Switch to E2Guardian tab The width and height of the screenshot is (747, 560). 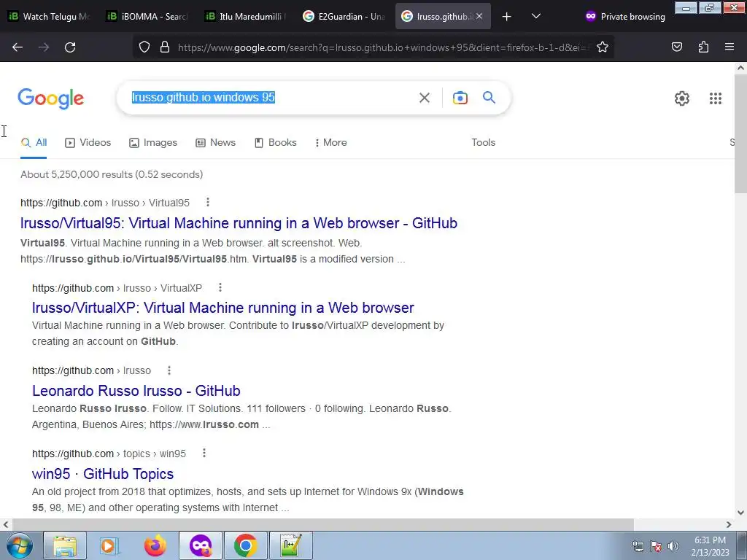(x=344, y=16)
